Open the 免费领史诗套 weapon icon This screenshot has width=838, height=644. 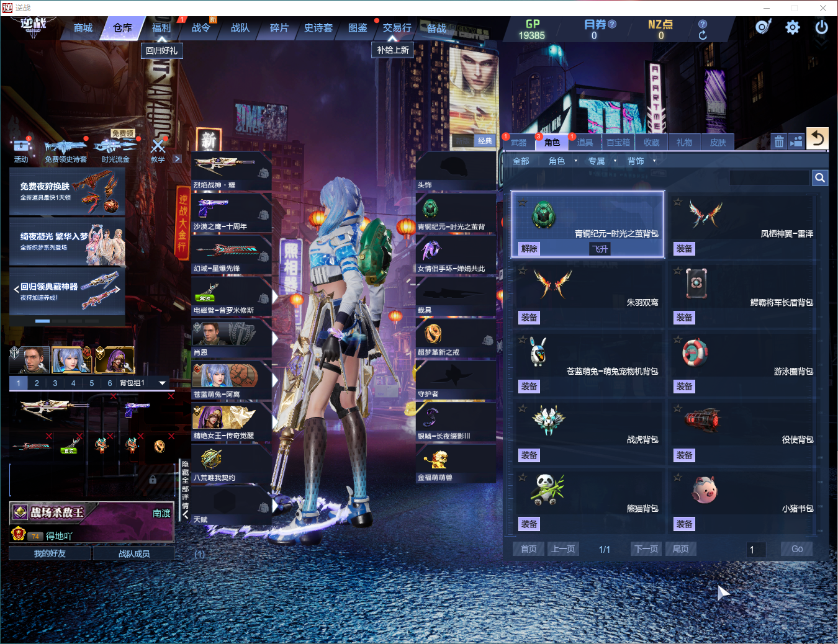(x=66, y=151)
